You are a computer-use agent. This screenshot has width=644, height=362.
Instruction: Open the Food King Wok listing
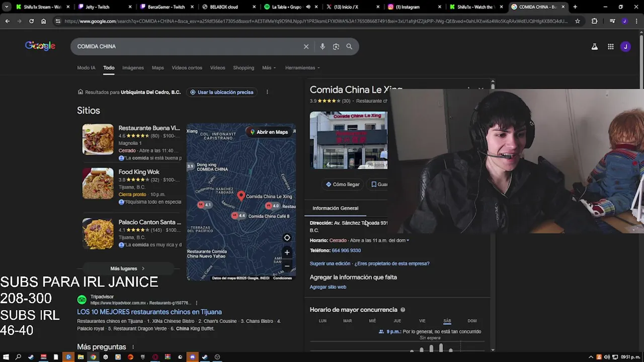pyautogui.click(x=139, y=172)
